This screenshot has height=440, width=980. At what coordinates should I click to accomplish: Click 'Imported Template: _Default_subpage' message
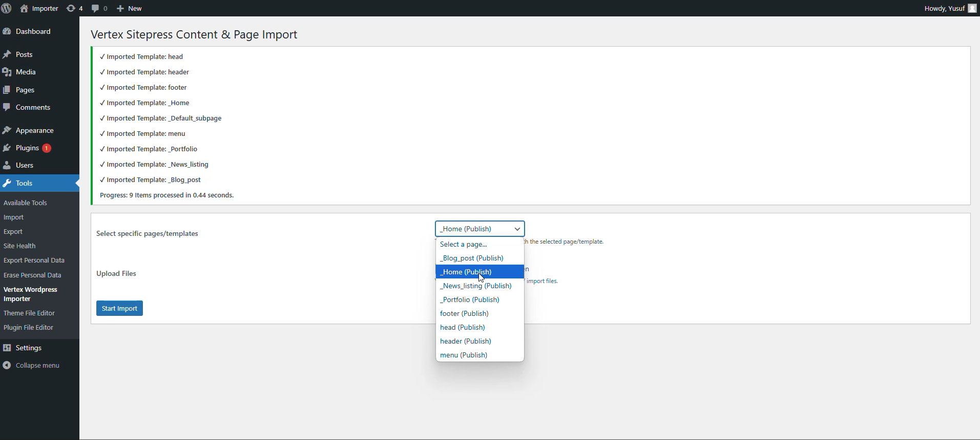161,118
